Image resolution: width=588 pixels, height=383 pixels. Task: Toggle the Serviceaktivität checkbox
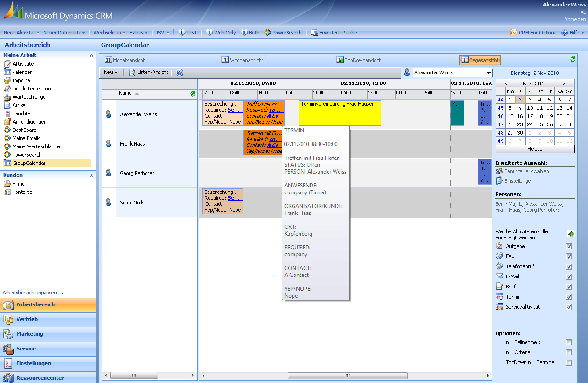point(569,307)
